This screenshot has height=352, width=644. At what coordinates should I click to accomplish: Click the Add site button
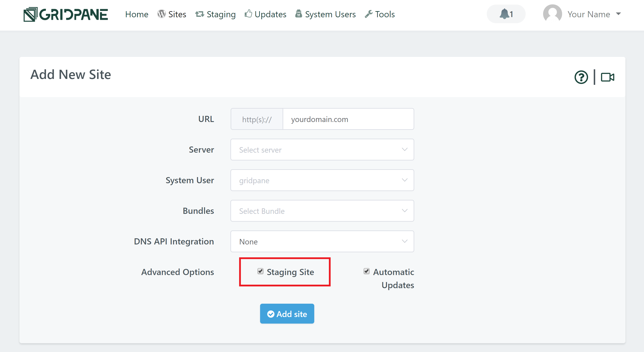pyautogui.click(x=287, y=314)
